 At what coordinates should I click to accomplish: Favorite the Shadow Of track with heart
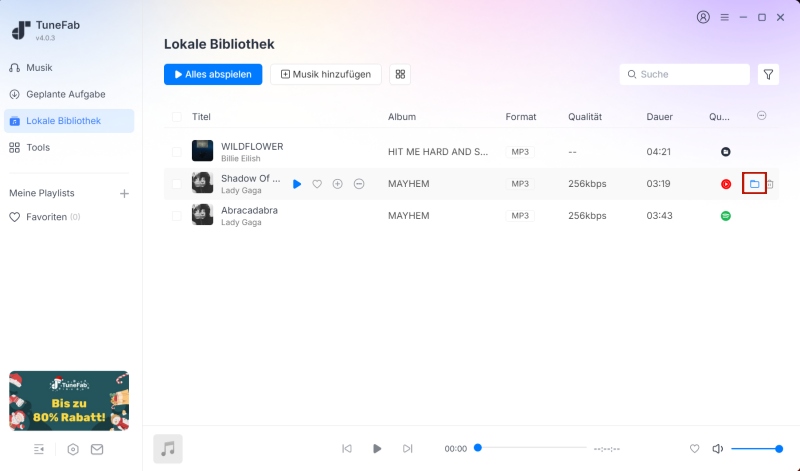pyautogui.click(x=317, y=184)
